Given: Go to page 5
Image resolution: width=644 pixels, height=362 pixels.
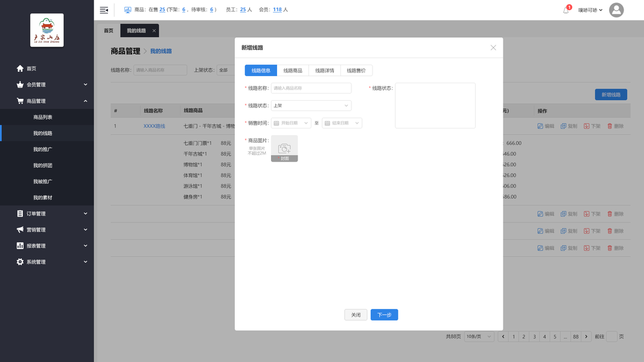Looking at the screenshot, I should pyautogui.click(x=555, y=337).
